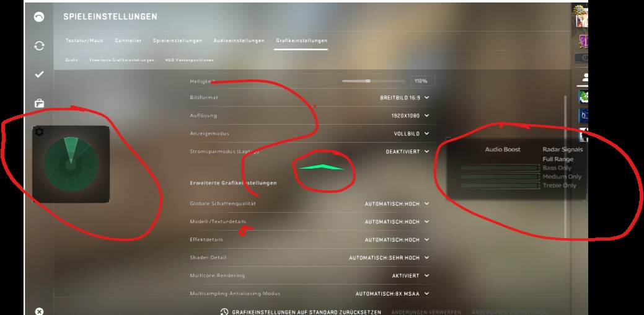Open the checkmark sidebar icon
644x315 pixels.
click(x=39, y=74)
